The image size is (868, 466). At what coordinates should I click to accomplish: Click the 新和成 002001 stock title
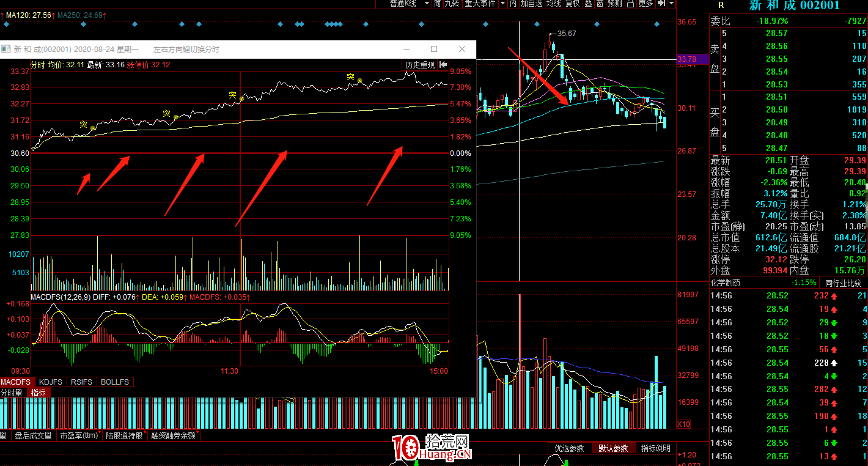pos(795,6)
